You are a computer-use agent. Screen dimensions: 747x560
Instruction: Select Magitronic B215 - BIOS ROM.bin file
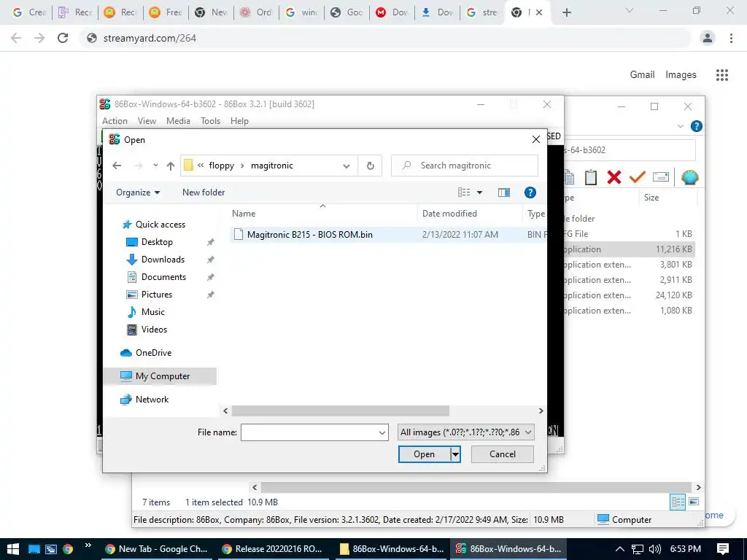point(388,234)
